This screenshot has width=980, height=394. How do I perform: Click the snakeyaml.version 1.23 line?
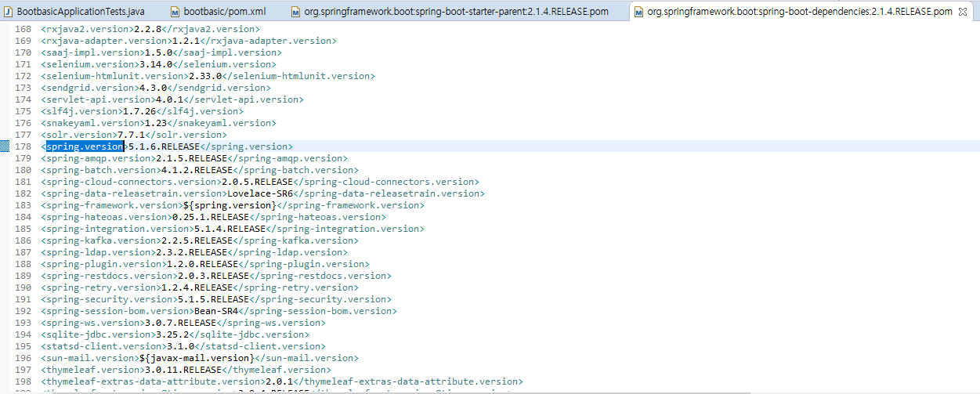pos(158,123)
